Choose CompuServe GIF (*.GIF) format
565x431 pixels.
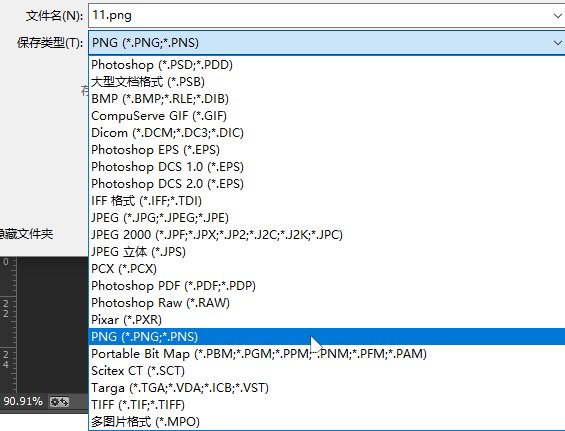[326, 116]
